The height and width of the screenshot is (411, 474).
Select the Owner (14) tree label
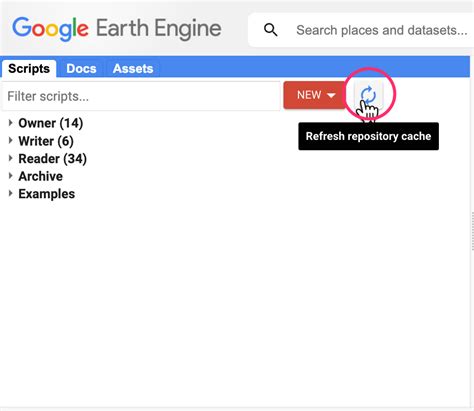pyautogui.click(x=51, y=123)
